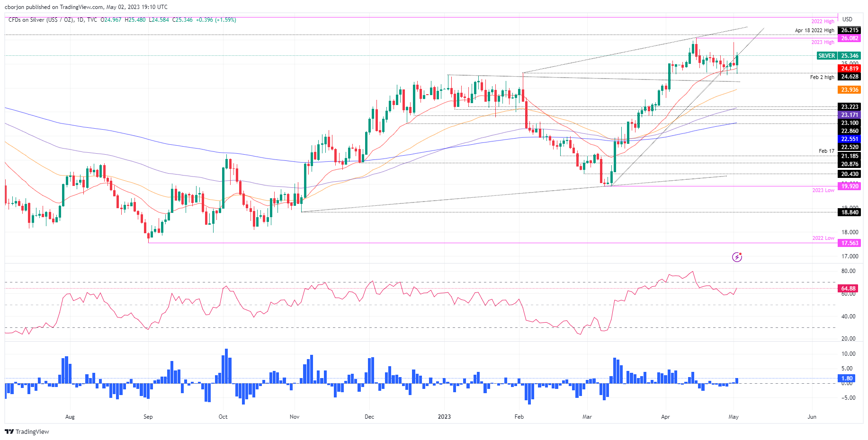Select the 26.215 black price tag
Screen dimensions: 868x440
point(850,30)
